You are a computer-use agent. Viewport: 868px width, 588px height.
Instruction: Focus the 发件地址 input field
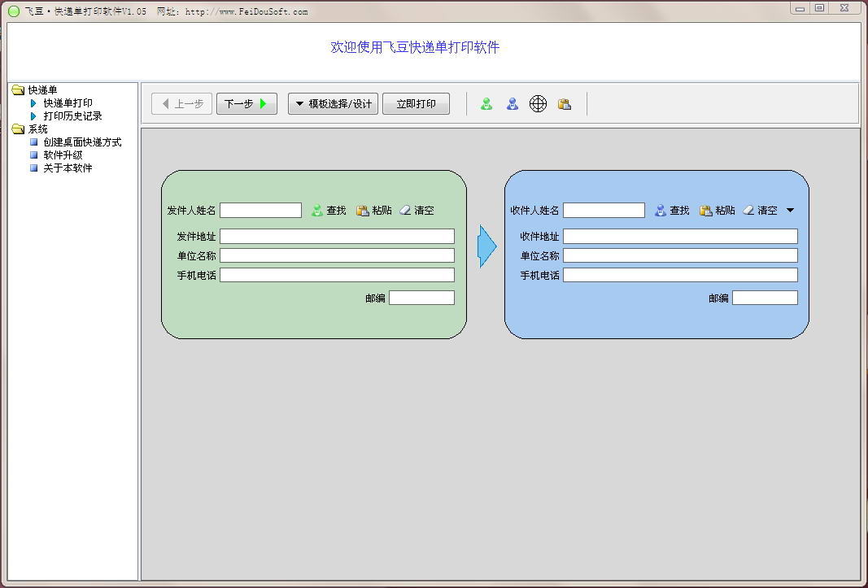(337, 237)
